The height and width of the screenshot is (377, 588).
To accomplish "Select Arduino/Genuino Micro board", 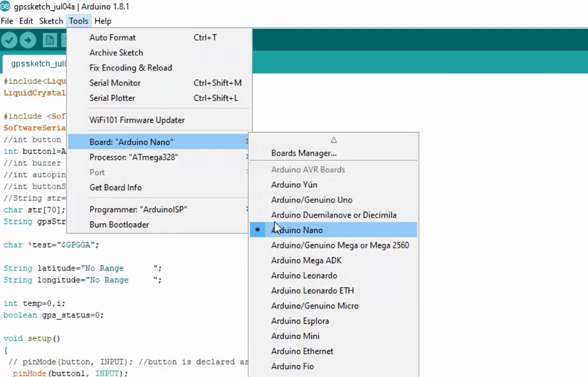I will [333, 306].
